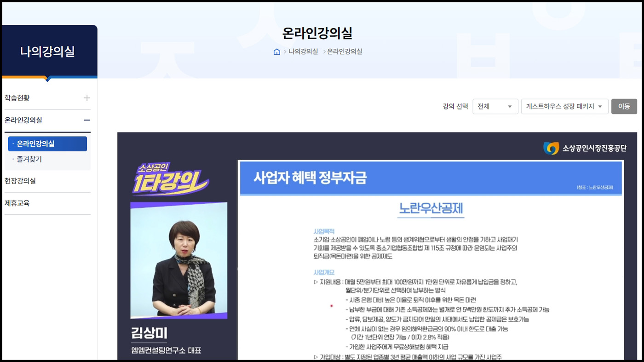Click the 온라인강의실 page title
Image resolution: width=644 pixels, height=362 pixels.
point(317,33)
